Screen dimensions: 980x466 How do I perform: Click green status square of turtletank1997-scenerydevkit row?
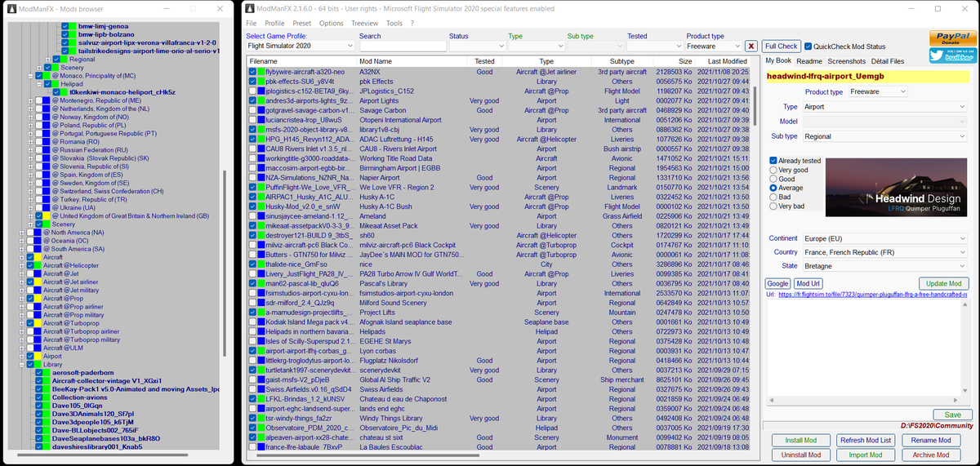(x=261, y=370)
